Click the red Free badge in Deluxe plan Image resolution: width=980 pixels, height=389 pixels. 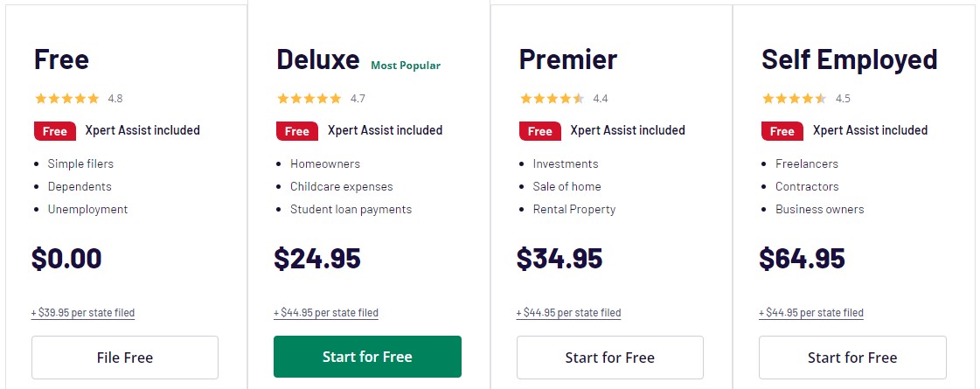click(x=297, y=131)
